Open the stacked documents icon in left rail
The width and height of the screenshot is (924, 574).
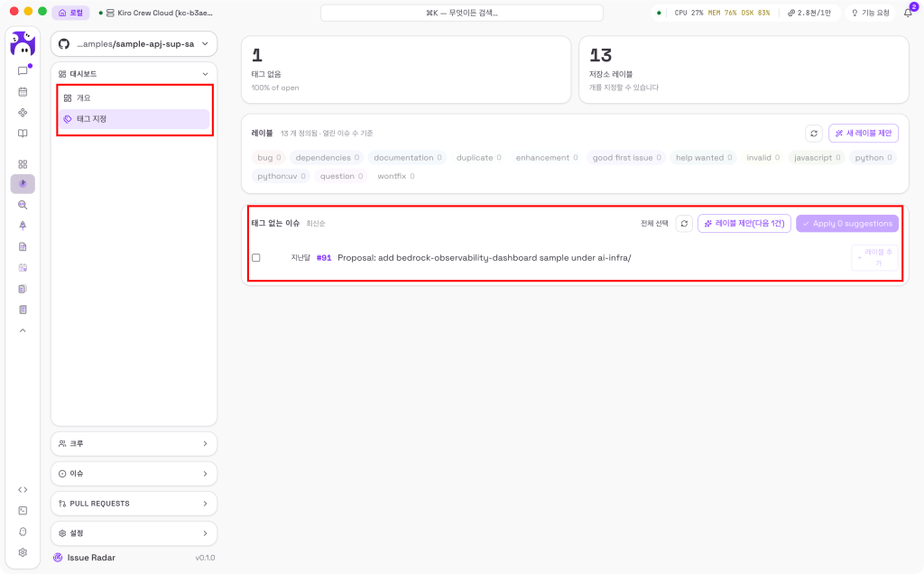click(23, 289)
